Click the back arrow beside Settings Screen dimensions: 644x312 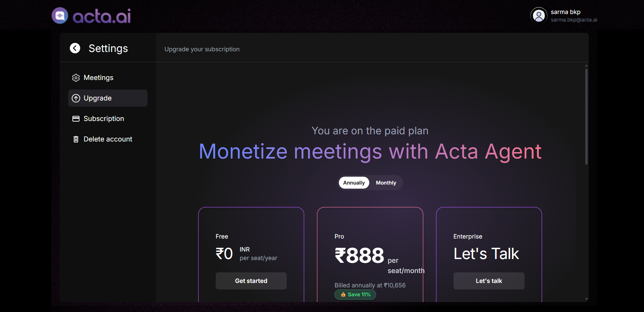pos(75,48)
